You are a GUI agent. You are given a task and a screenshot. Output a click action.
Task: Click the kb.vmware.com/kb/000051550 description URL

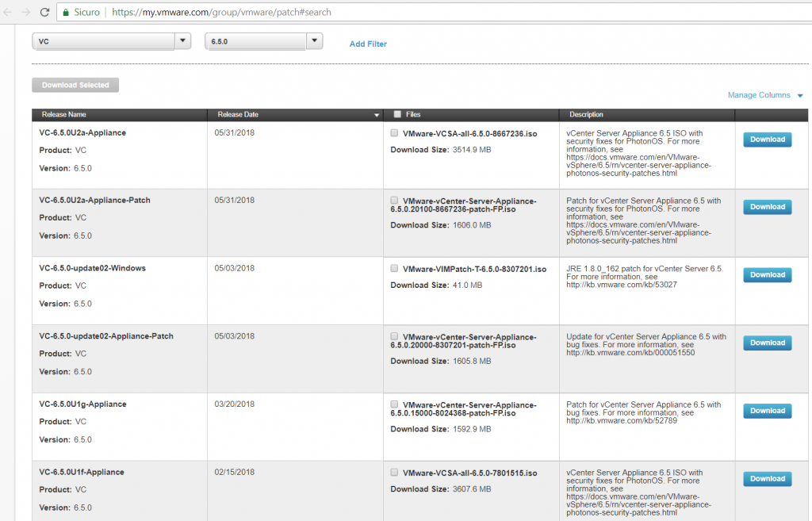pyautogui.click(x=630, y=353)
